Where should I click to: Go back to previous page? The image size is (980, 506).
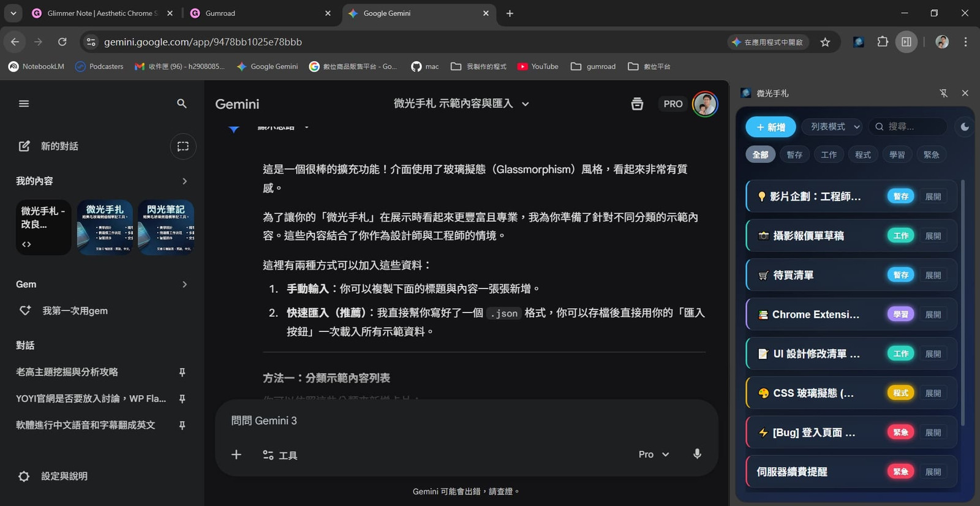pyautogui.click(x=15, y=42)
